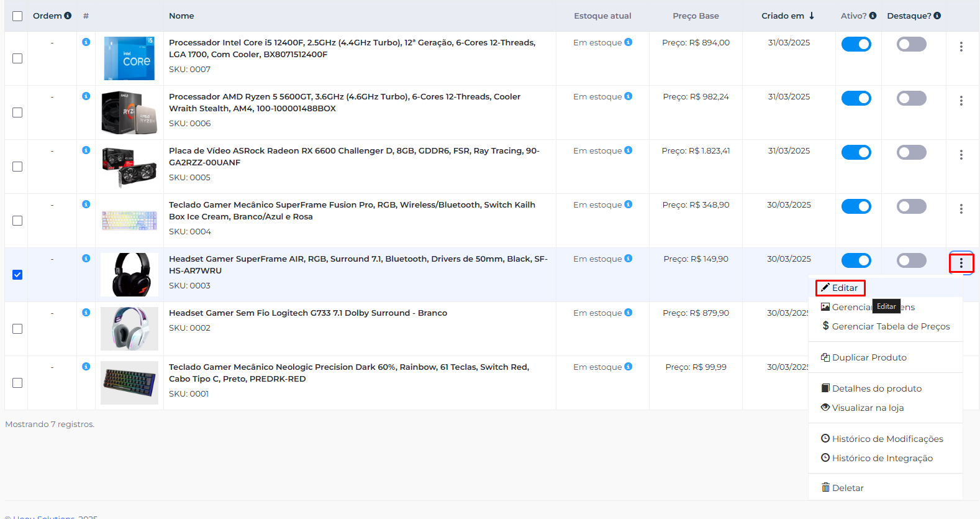Open actions menu for AMD Ryzen 5 row
980x519 pixels.
coord(961,101)
